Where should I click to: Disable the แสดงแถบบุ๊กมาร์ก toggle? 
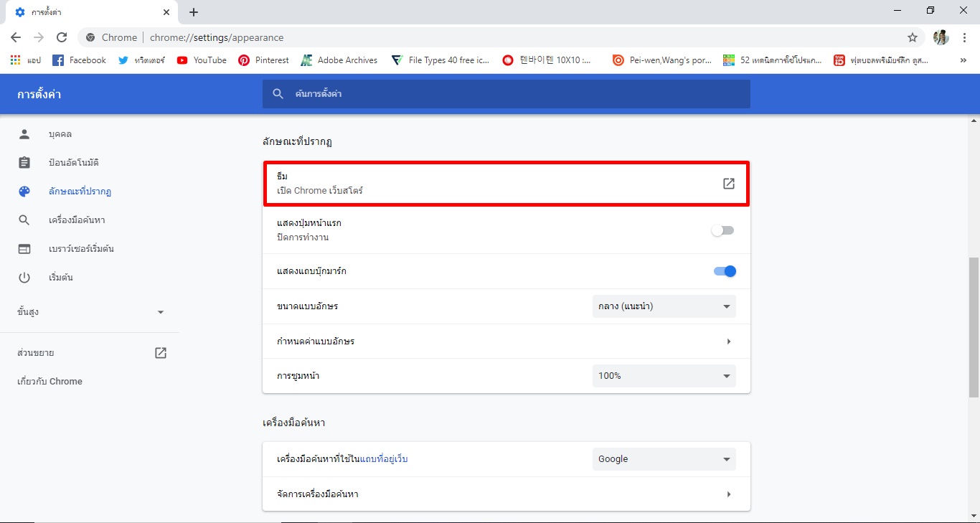pyautogui.click(x=725, y=271)
